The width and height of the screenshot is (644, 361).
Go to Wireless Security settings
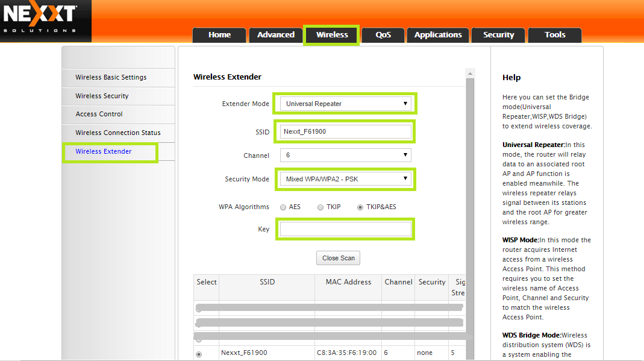(x=102, y=96)
